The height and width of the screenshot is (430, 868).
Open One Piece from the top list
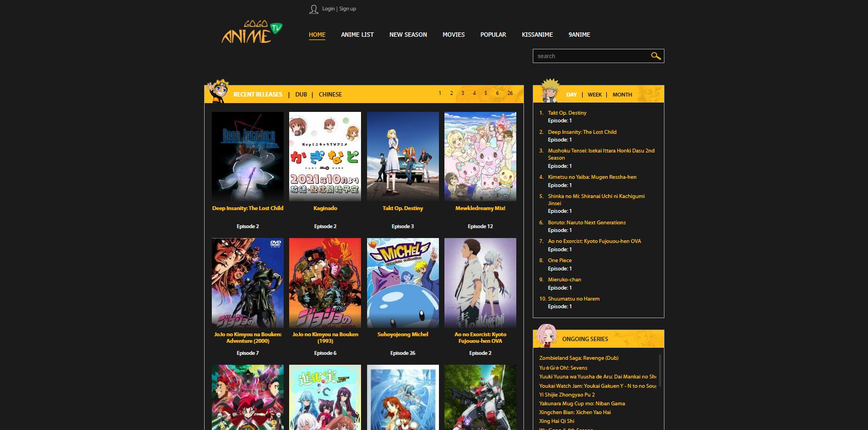point(560,261)
